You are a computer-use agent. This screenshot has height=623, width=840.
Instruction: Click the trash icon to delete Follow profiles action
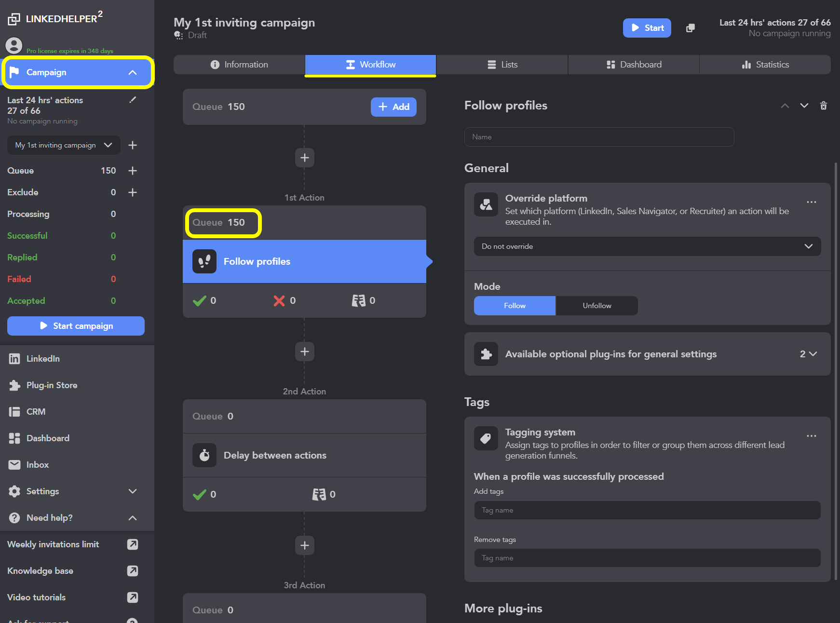824,106
